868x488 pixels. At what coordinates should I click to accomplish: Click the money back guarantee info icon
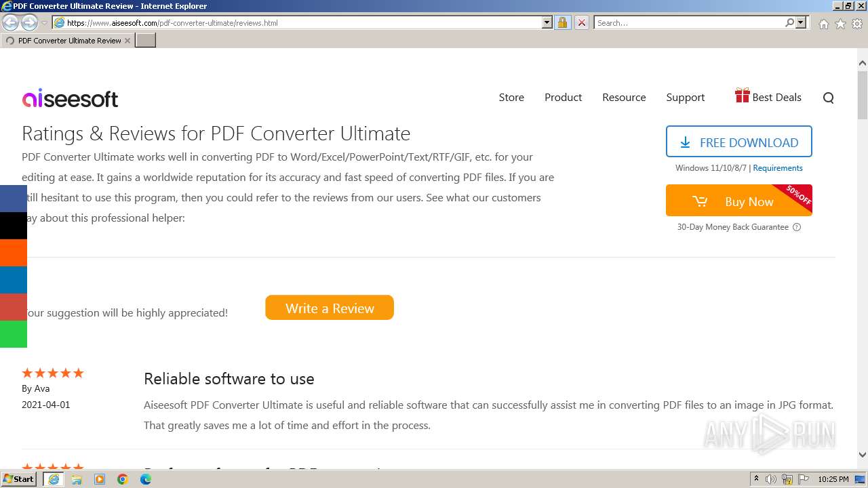pos(797,227)
